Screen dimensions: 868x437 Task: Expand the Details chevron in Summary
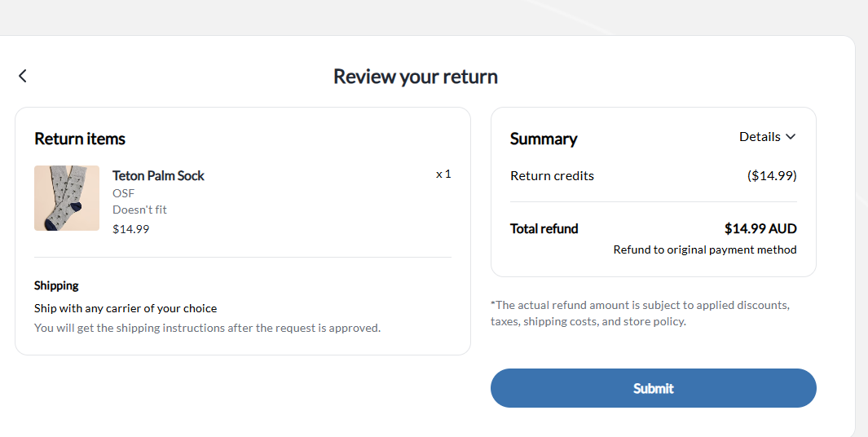(789, 137)
